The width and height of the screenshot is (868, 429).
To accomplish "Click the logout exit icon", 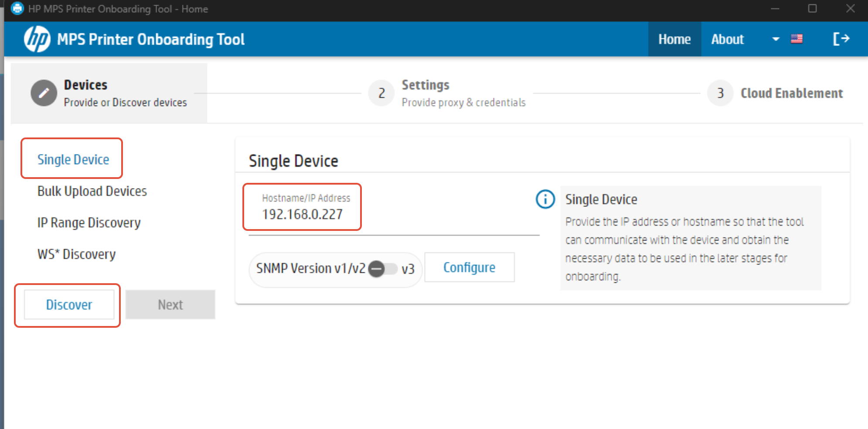I will tap(841, 39).
